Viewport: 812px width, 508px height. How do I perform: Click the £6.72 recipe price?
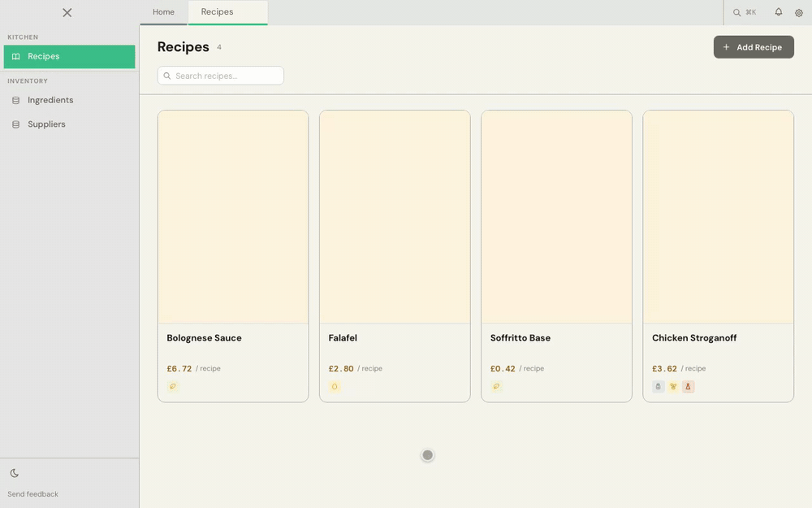(x=179, y=368)
